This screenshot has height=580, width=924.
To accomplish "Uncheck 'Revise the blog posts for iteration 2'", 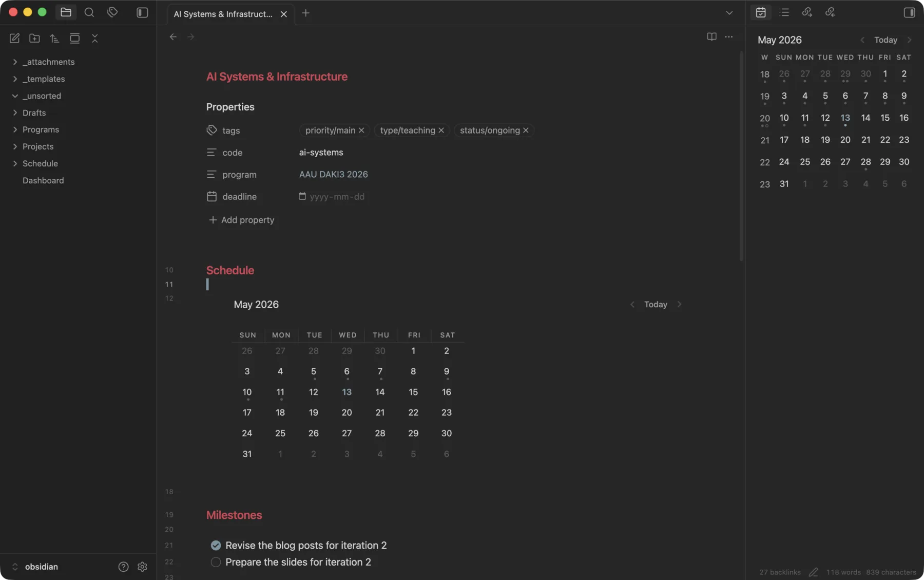I will pos(216,546).
